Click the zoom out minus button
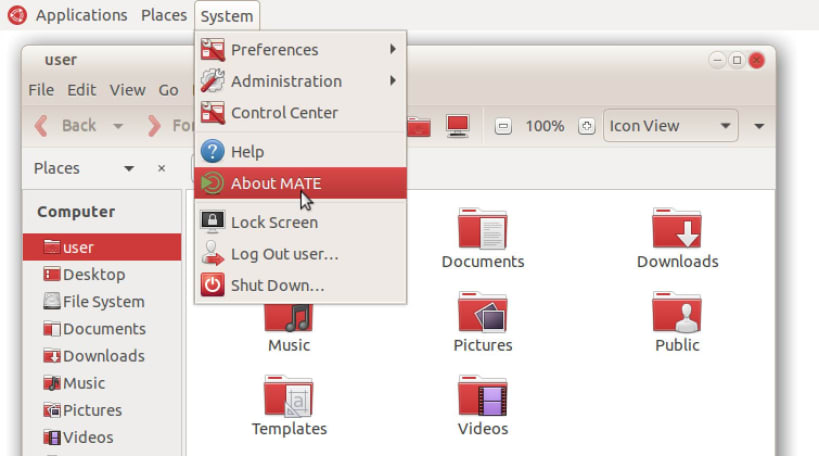Image resolution: width=819 pixels, height=456 pixels. tap(503, 126)
